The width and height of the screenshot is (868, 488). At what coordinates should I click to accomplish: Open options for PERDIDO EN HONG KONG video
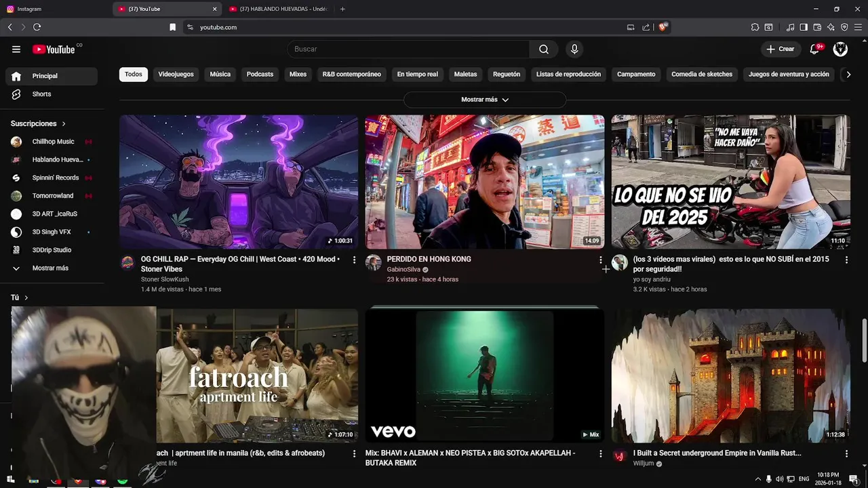pos(600,260)
